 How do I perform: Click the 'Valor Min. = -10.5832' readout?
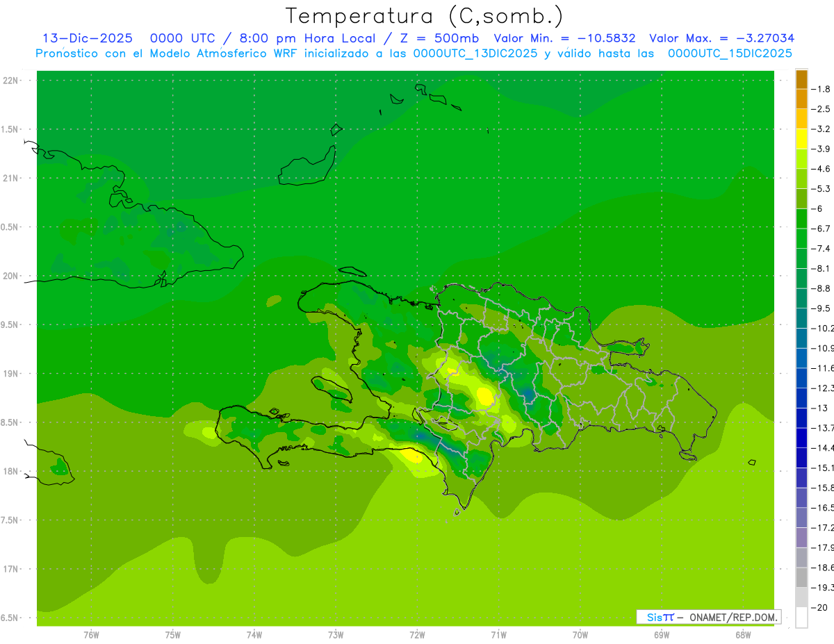pyautogui.click(x=564, y=38)
